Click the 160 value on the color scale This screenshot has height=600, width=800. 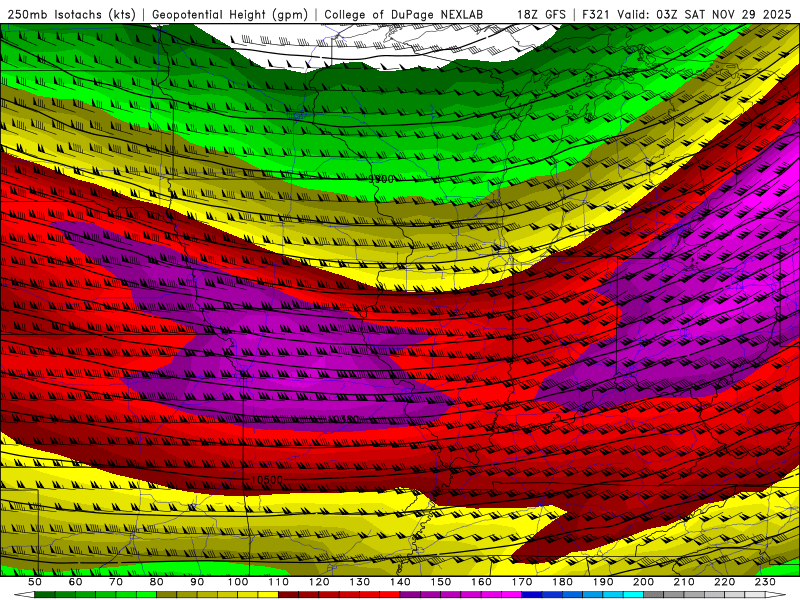(481, 582)
